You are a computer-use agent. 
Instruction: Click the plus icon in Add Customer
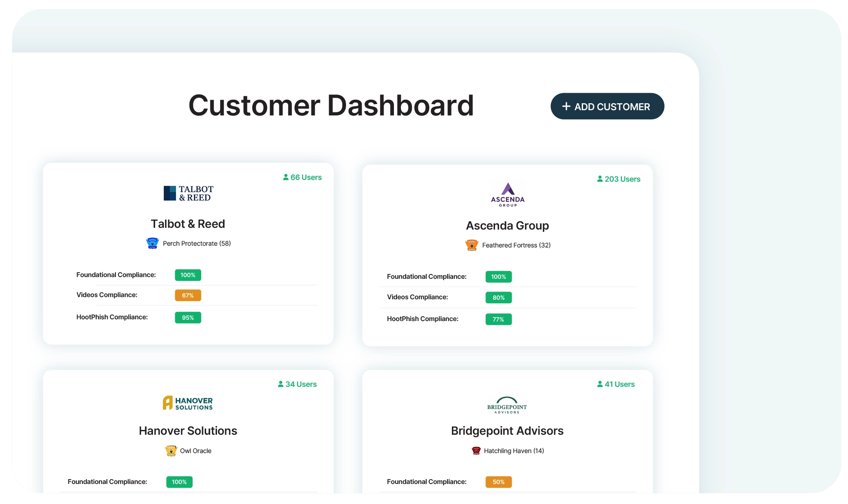click(x=566, y=106)
